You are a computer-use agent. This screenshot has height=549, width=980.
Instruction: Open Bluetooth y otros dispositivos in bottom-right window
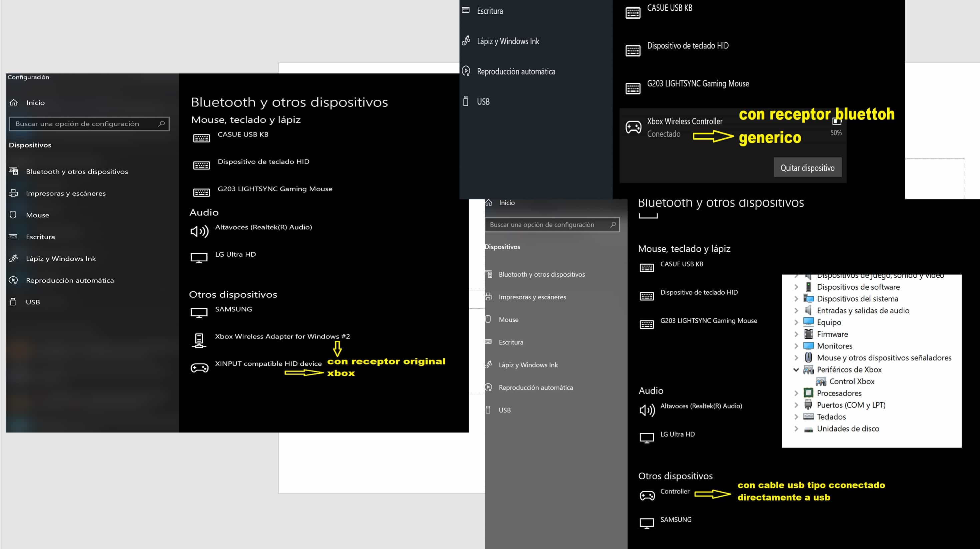tap(542, 274)
